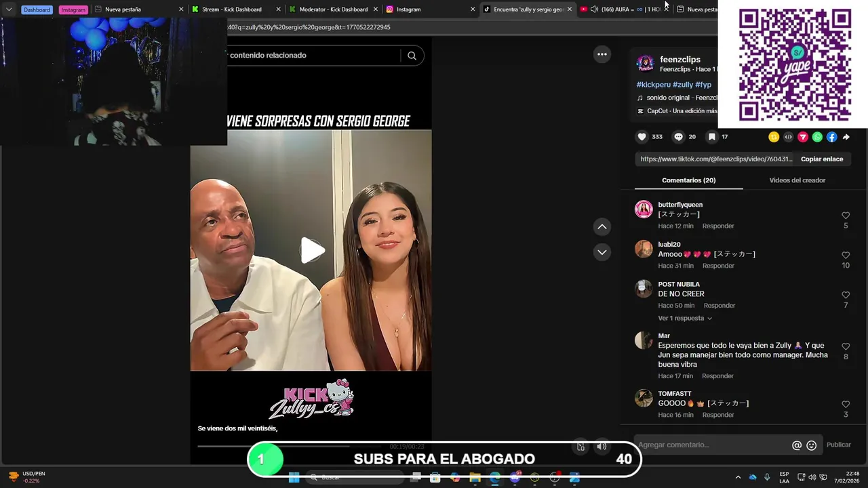Screen dimensions: 868x488
Task: Reply to butterflyqueen's comment
Action: (x=718, y=226)
